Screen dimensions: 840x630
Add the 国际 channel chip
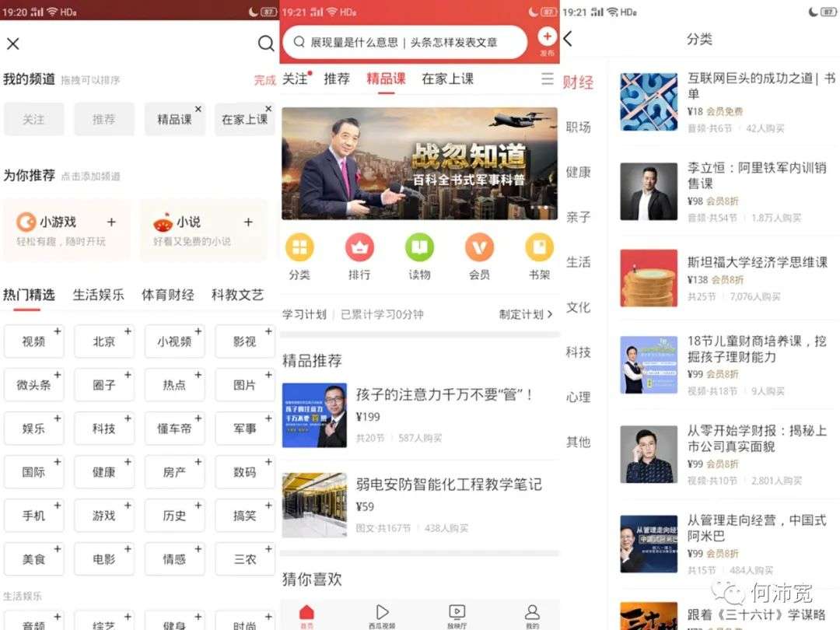33,472
